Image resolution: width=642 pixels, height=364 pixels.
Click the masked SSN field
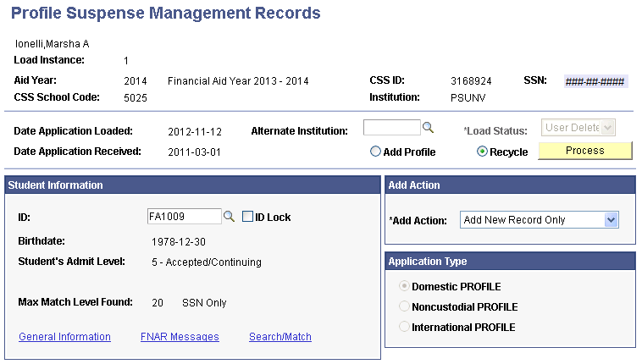[595, 81]
